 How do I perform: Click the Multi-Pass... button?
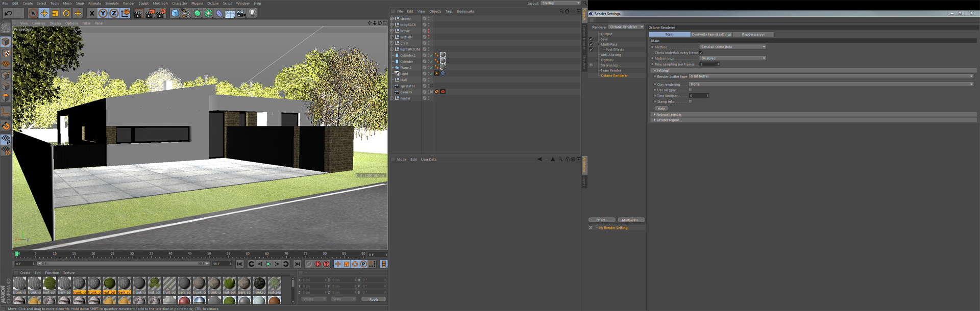[631, 220]
